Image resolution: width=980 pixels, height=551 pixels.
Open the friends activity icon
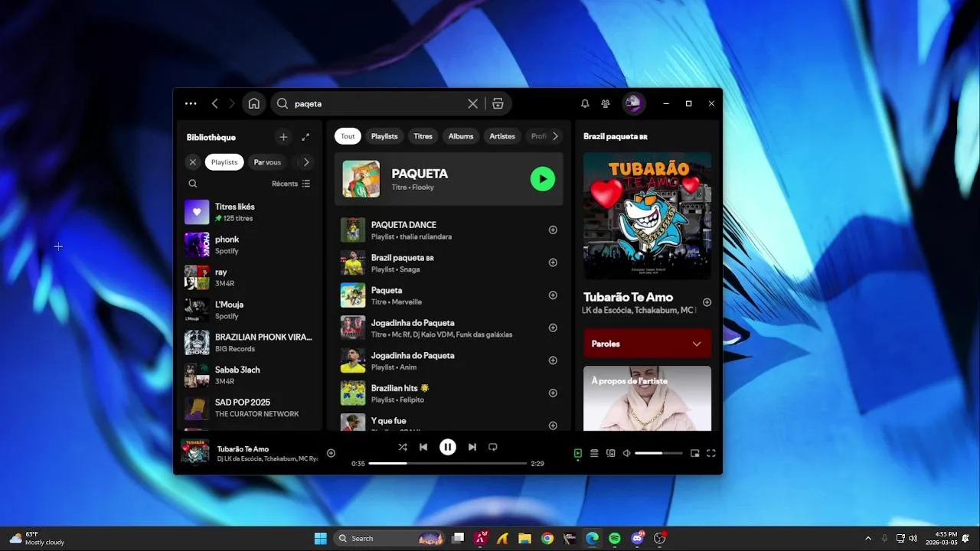tap(606, 103)
